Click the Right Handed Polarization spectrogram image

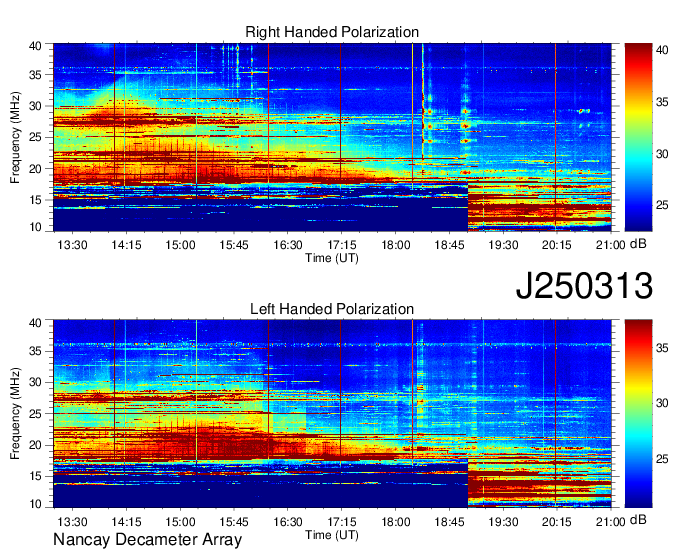[x=332, y=137]
